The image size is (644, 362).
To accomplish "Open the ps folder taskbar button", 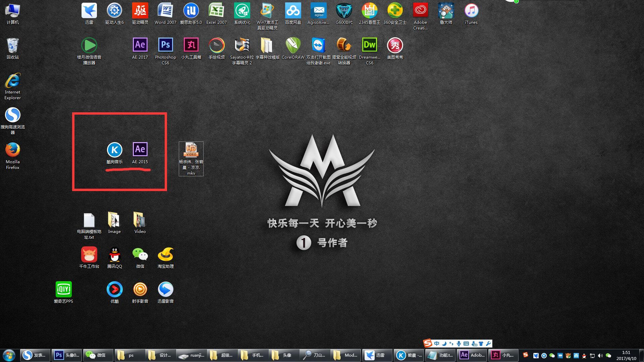I will point(130,355).
